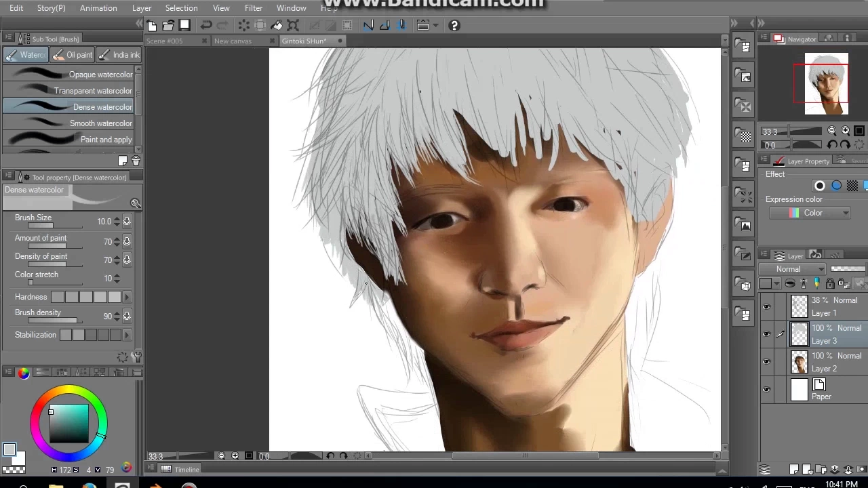The image size is (868, 488).
Task: Toggle the Lock layer padlock icon
Action: 830,283
